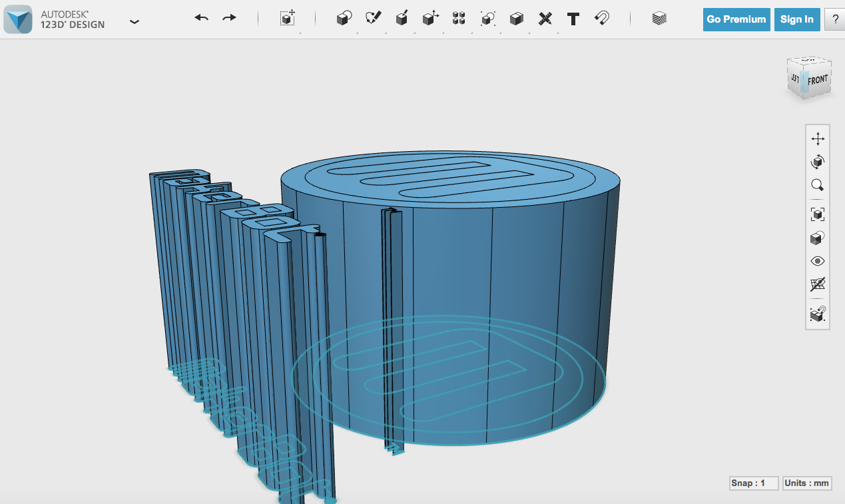The width and height of the screenshot is (845, 504).
Task: Select the Pan tool in navigation bar
Action: pyautogui.click(x=818, y=138)
